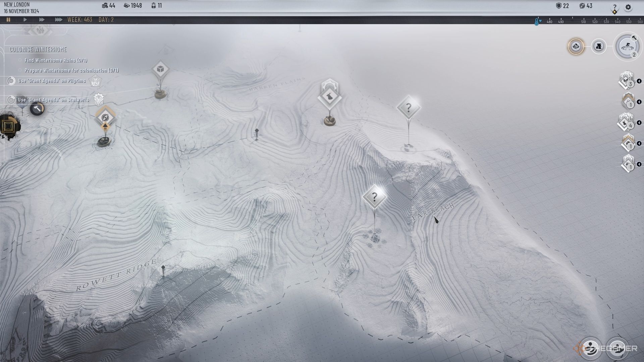Click the Far Reach region label
644x362 pixels.
tap(433, 212)
